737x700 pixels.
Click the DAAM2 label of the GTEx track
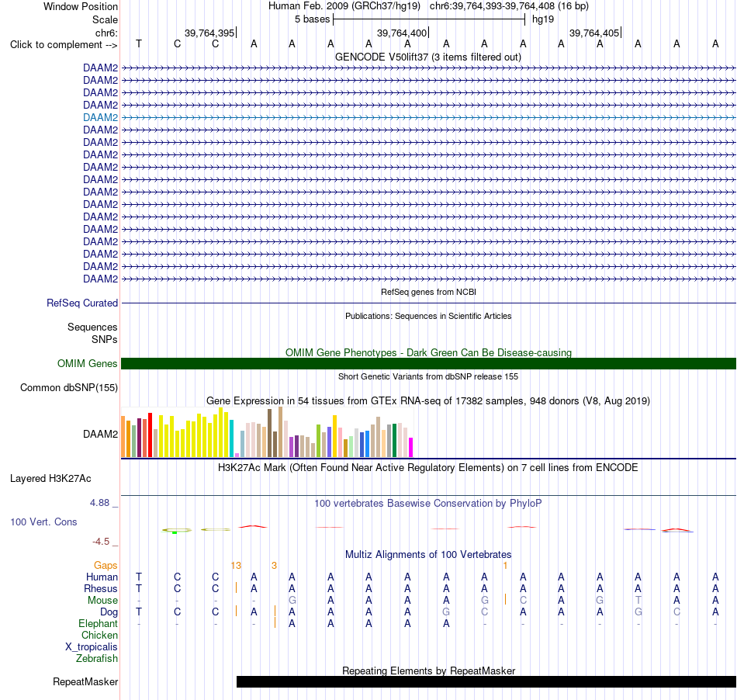click(100, 434)
